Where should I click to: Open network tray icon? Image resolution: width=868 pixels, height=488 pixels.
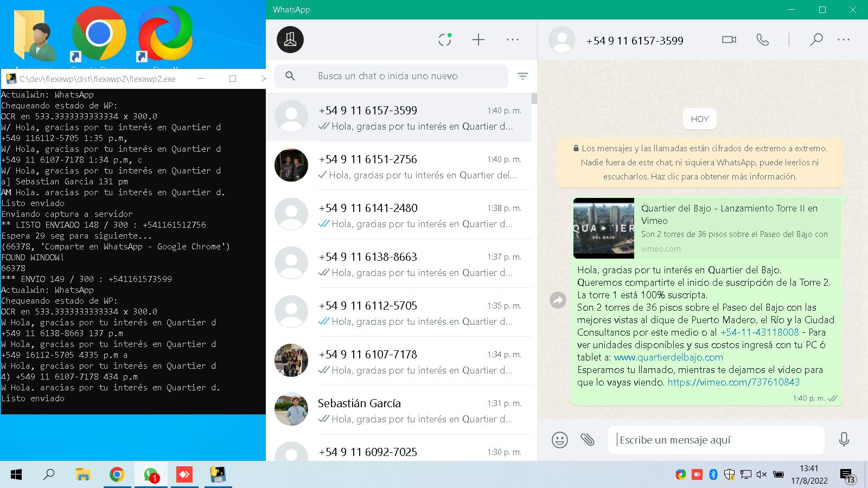click(x=746, y=474)
